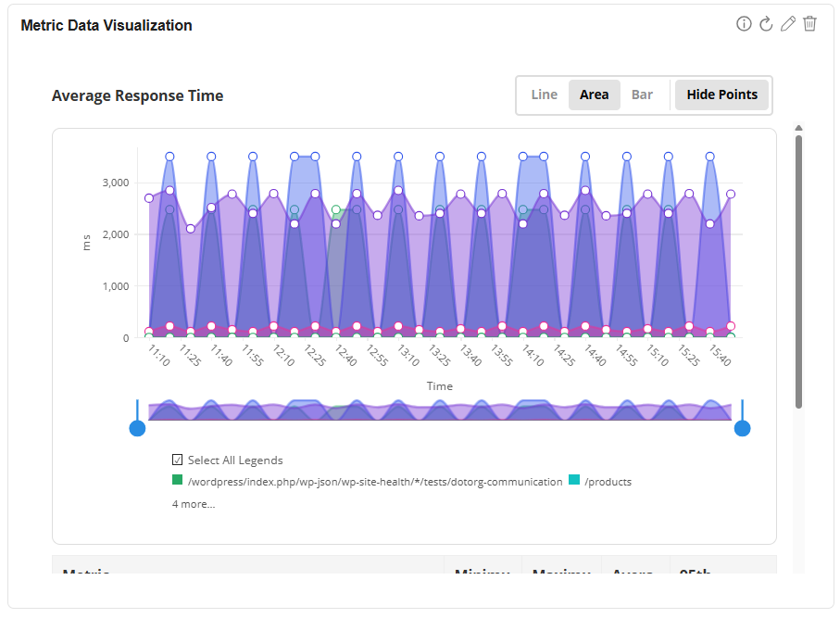Click the 3,000 y-axis label
Screen dimensions: 840x618
[116, 183]
